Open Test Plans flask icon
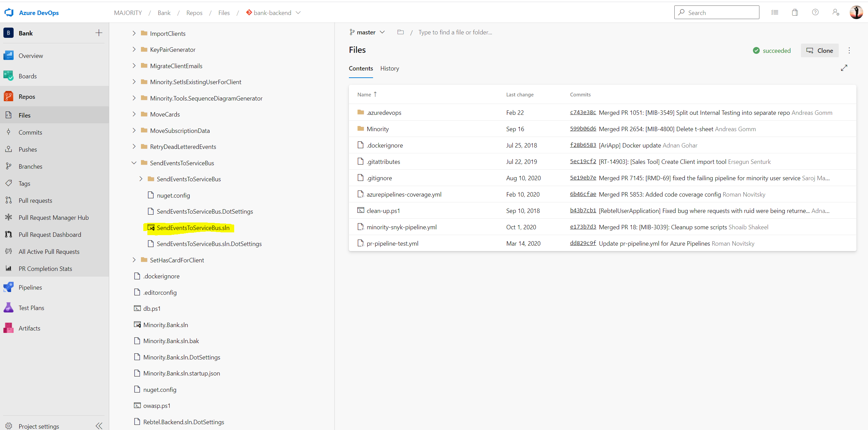 tap(9, 308)
